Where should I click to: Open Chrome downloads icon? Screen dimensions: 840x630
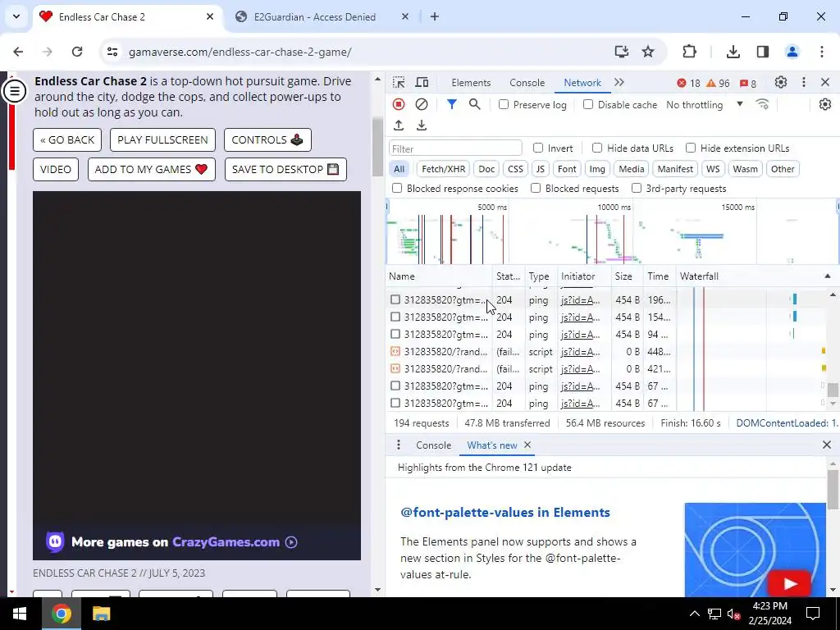733,52
